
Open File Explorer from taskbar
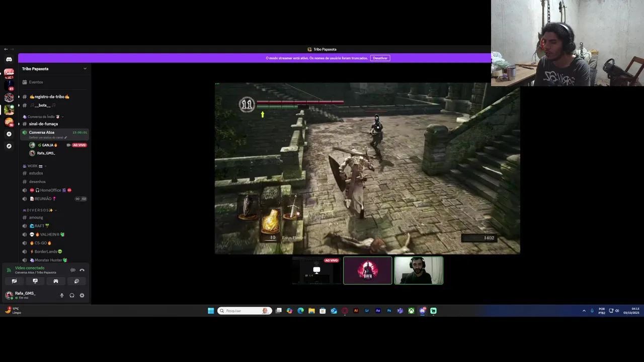tap(311, 311)
